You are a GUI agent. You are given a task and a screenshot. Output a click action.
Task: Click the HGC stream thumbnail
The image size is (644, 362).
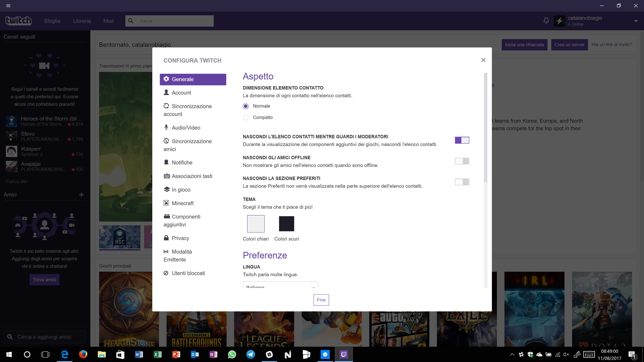pos(120,237)
